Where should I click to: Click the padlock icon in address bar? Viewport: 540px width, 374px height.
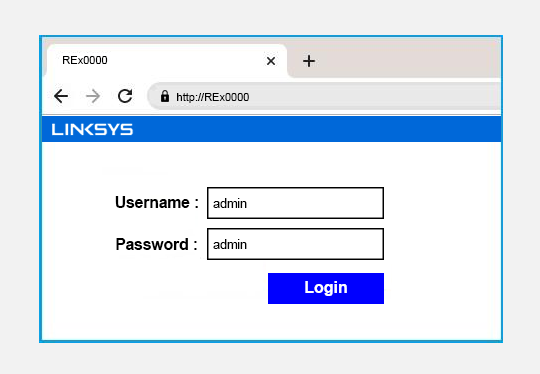[x=165, y=96]
